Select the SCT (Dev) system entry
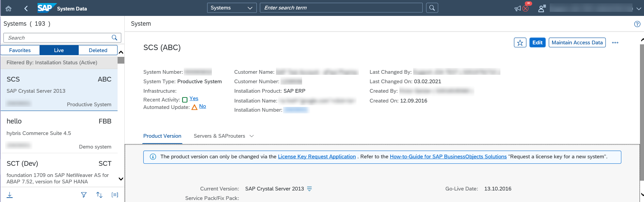 tap(59, 170)
